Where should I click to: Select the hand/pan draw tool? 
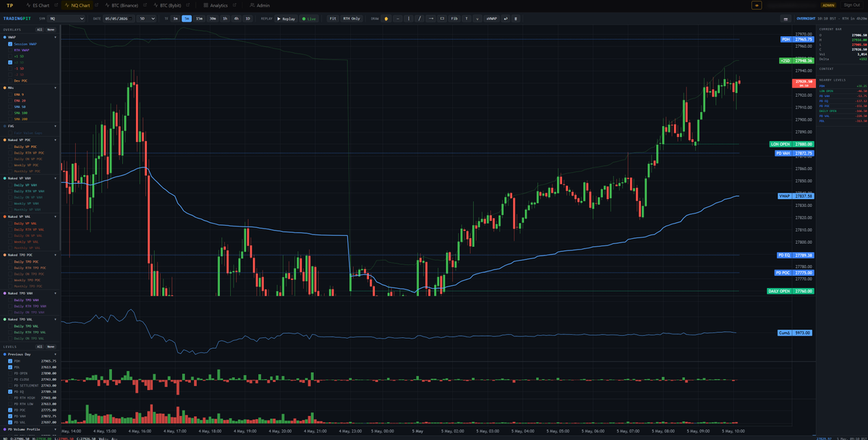(x=386, y=18)
